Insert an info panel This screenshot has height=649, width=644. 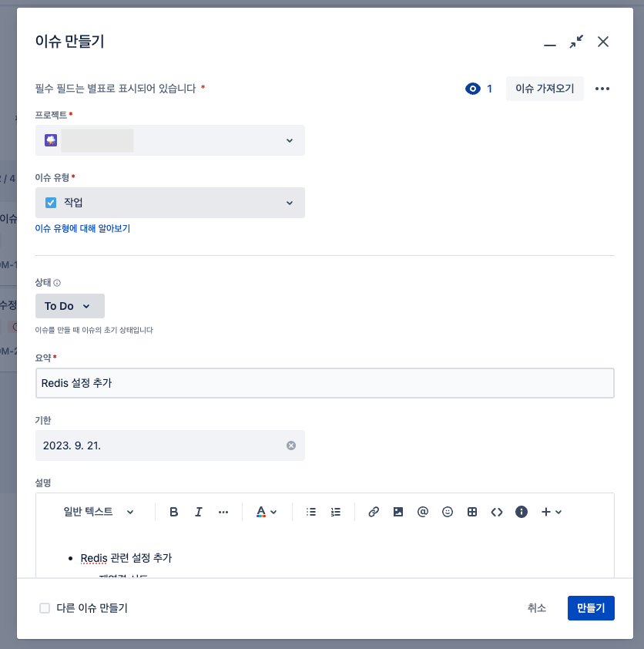(x=522, y=512)
